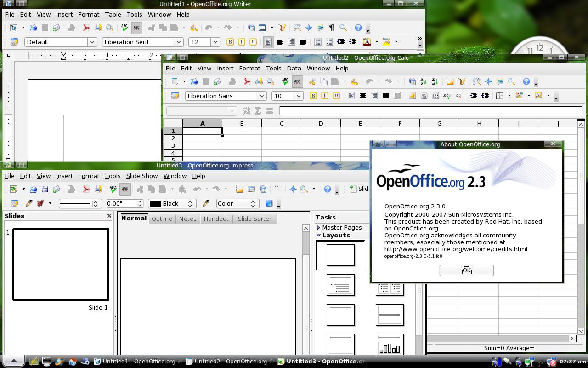Click the Sum icon in Calc formula bar
The image size is (588, 368).
[x=258, y=111]
